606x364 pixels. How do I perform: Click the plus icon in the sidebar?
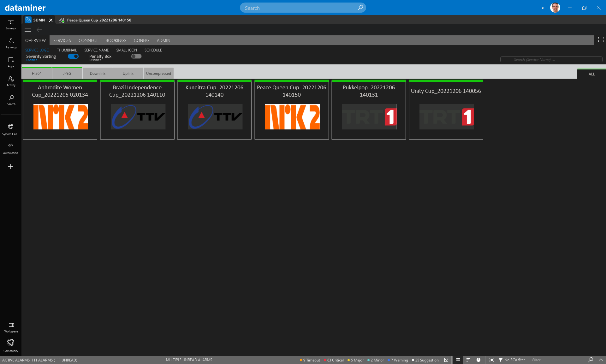pos(10,166)
